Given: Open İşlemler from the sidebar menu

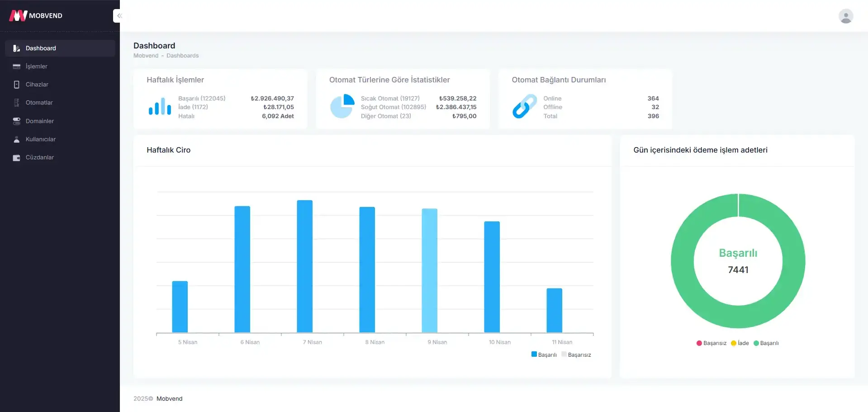Looking at the screenshot, I should [x=36, y=67].
